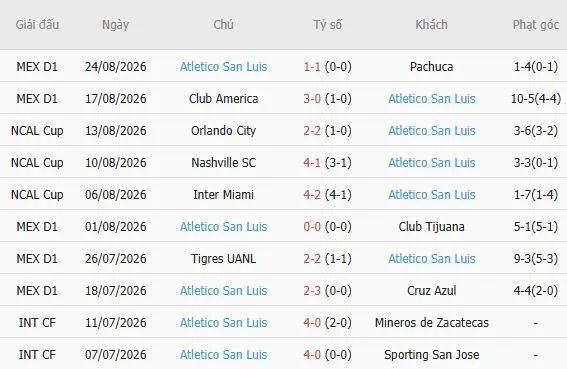Screen dimensions: 567x369
Task: Click Orlando City in the home column
Action: click(223, 131)
